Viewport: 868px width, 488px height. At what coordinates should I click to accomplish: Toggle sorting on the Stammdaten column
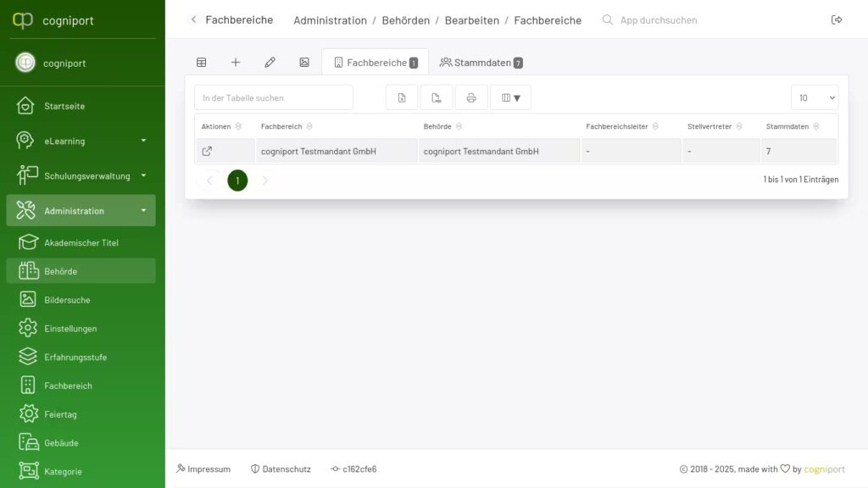tap(815, 127)
